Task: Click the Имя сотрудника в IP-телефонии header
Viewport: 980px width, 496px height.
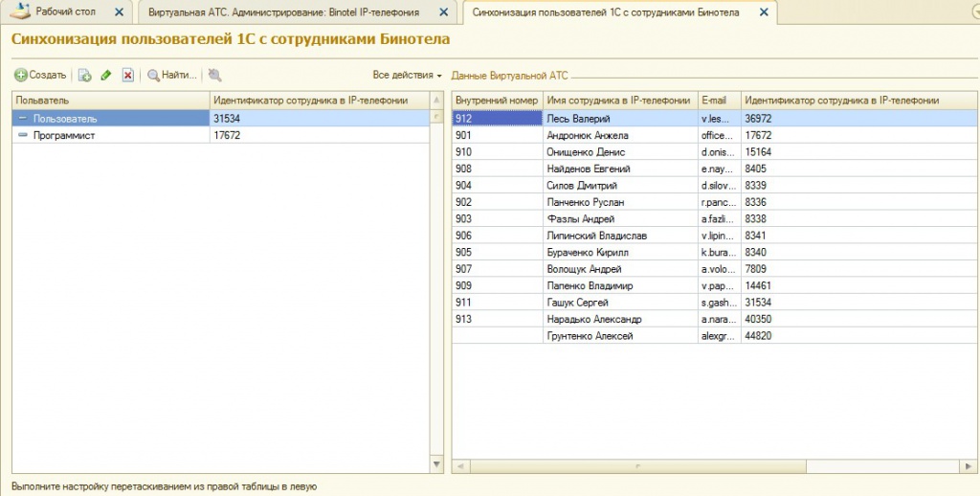Action: (x=620, y=101)
